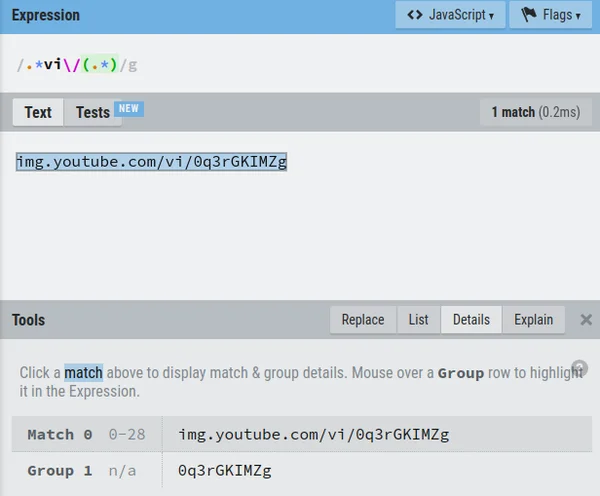Image resolution: width=600 pixels, height=496 pixels.
Task: Open the Replace tool tab
Action: 363,320
